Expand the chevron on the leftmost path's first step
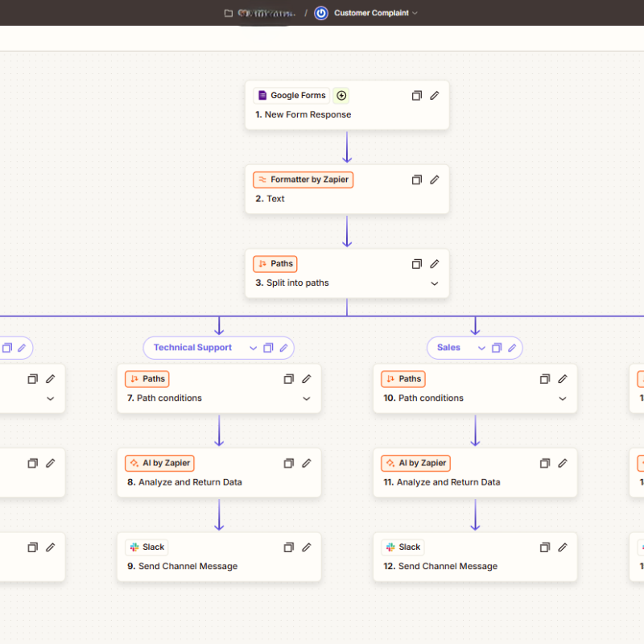This screenshot has width=644, height=644. pyautogui.click(x=51, y=398)
